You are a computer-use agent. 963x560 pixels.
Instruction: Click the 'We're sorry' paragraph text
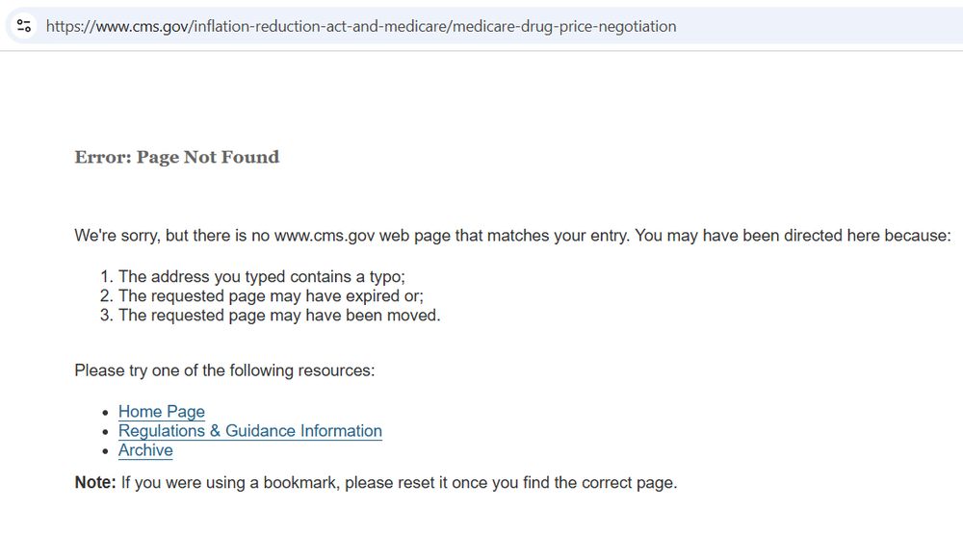[x=512, y=236]
